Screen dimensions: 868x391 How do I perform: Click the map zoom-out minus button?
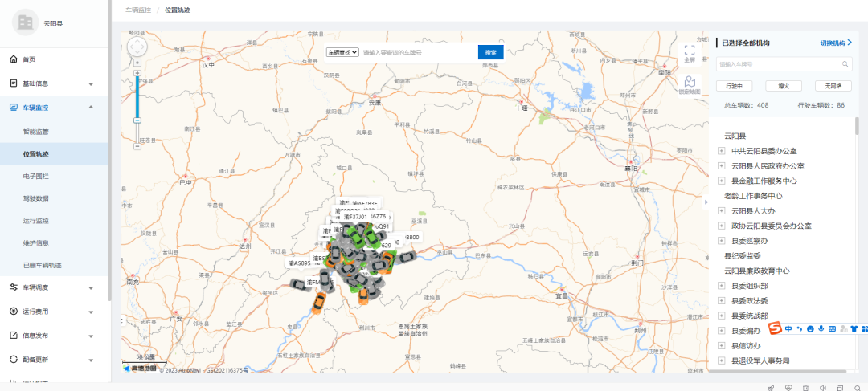coord(137,147)
